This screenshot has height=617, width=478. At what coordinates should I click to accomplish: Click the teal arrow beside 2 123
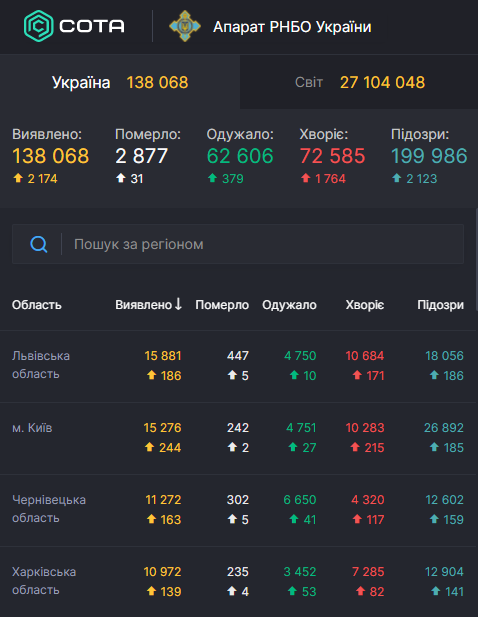tap(397, 178)
